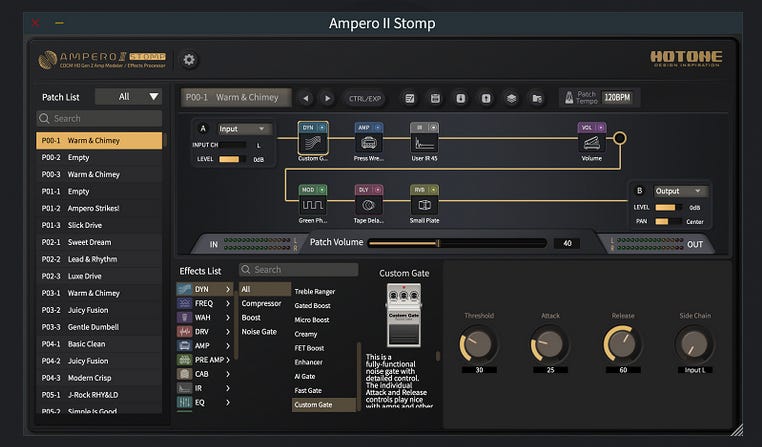Click the CTRL/EXP button

coord(365,98)
